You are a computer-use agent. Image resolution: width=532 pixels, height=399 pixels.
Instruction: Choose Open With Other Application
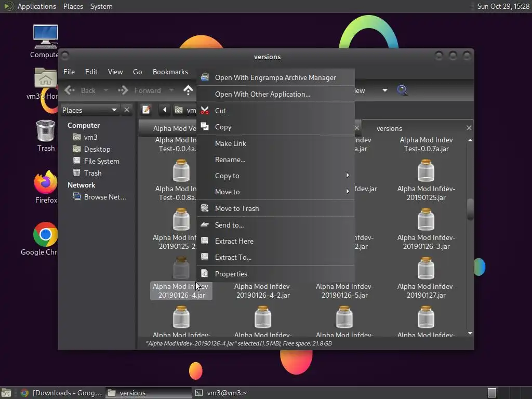[x=275, y=94]
